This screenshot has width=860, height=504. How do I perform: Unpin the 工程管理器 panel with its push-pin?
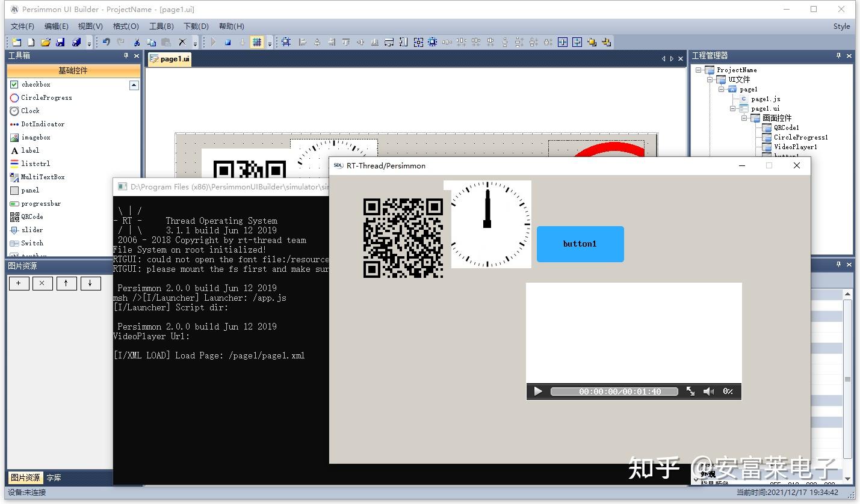(838, 55)
